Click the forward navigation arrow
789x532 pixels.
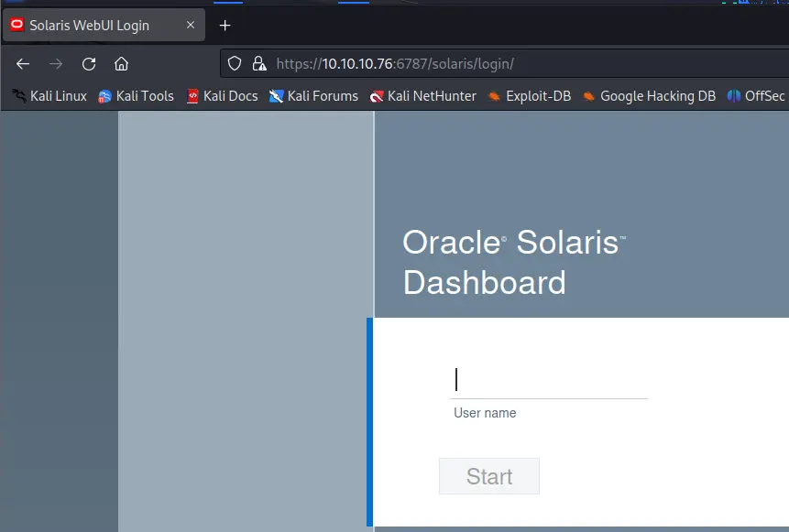coord(56,64)
